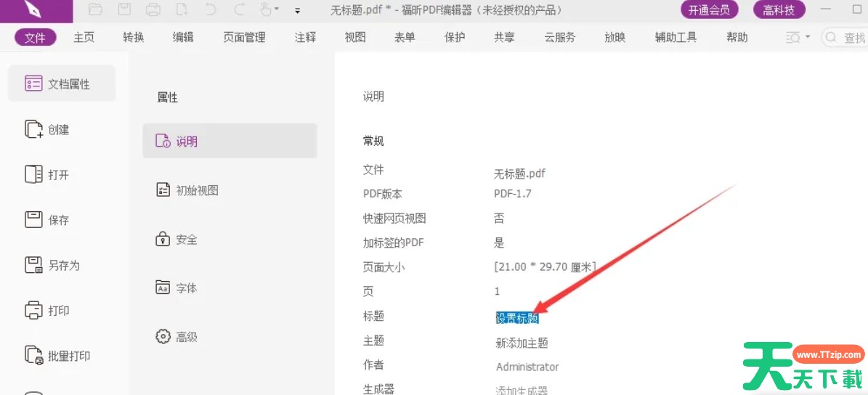Click the file name 无标题.pdf
Screen dimensions: 868x395
pyautogui.click(x=520, y=174)
